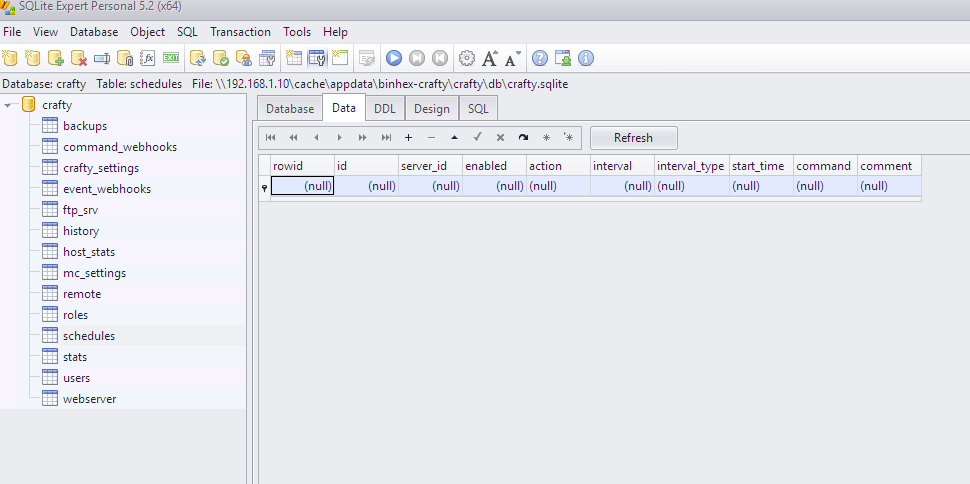Image resolution: width=970 pixels, height=484 pixels.
Task: Click the curved-arrow refresh data navigator button
Action: (523, 137)
